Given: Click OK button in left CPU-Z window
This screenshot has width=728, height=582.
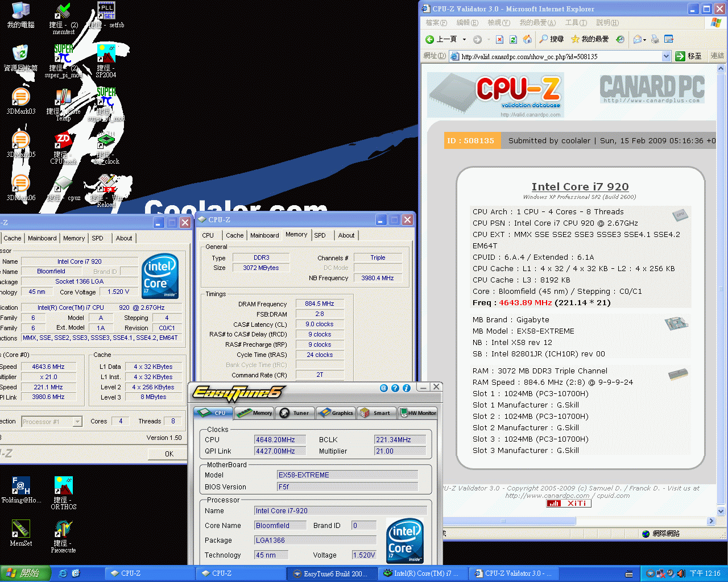Looking at the screenshot, I should point(169,454).
